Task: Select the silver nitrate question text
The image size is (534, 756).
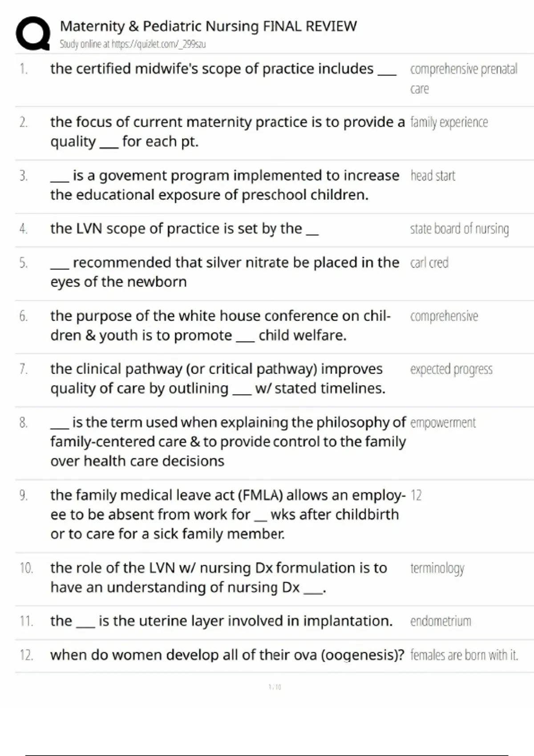Action: [225, 272]
